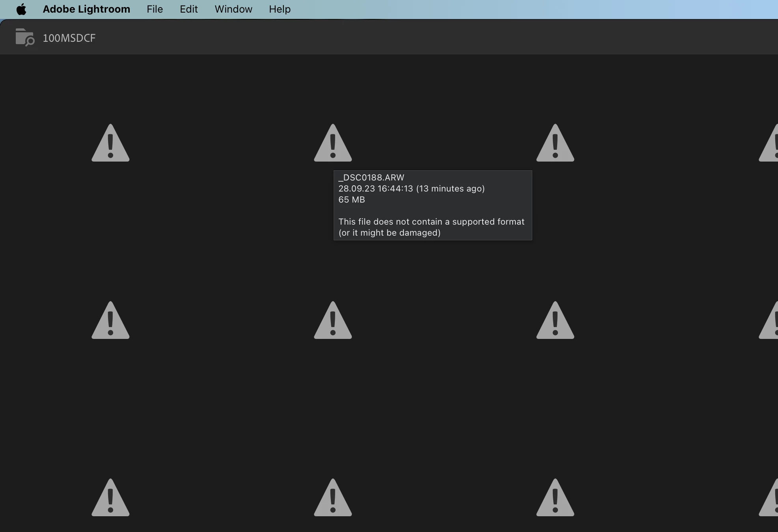Select the third warning thumbnail in the middle row
Screen dimensions: 778x532
click(555, 321)
